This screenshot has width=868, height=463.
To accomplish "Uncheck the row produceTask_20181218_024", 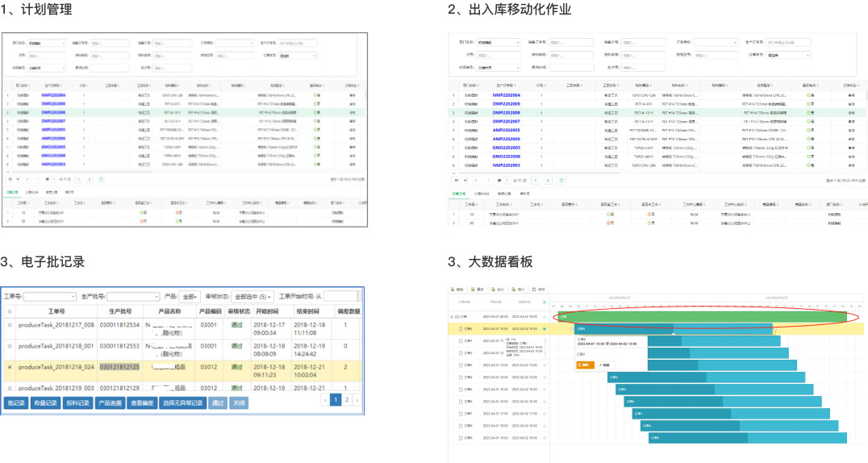I will pos(10,367).
